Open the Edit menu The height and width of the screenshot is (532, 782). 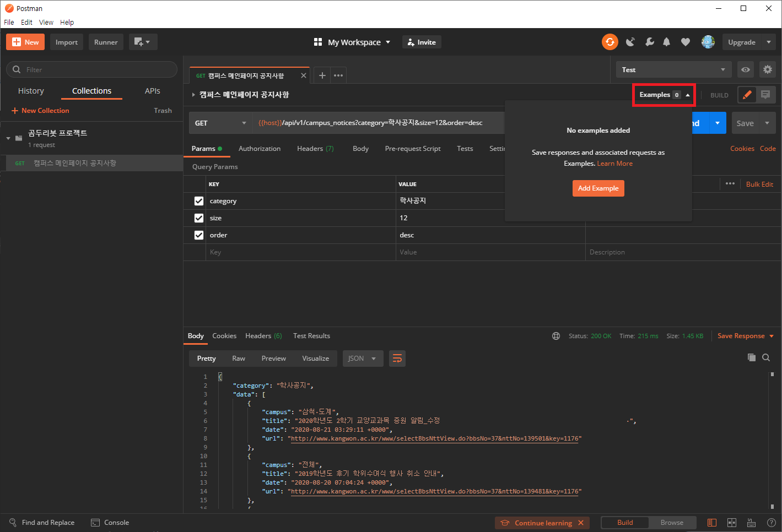26,23
